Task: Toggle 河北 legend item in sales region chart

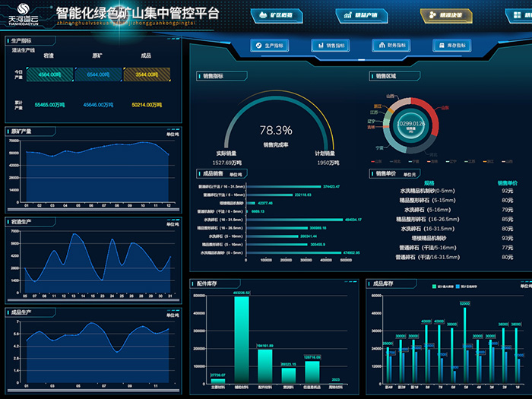Action: tap(395, 161)
